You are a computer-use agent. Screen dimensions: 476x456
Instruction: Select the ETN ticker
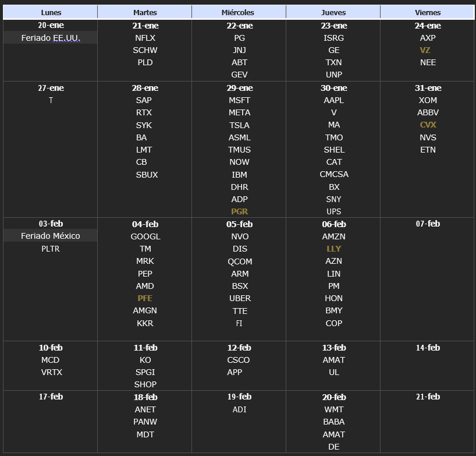[428, 150]
